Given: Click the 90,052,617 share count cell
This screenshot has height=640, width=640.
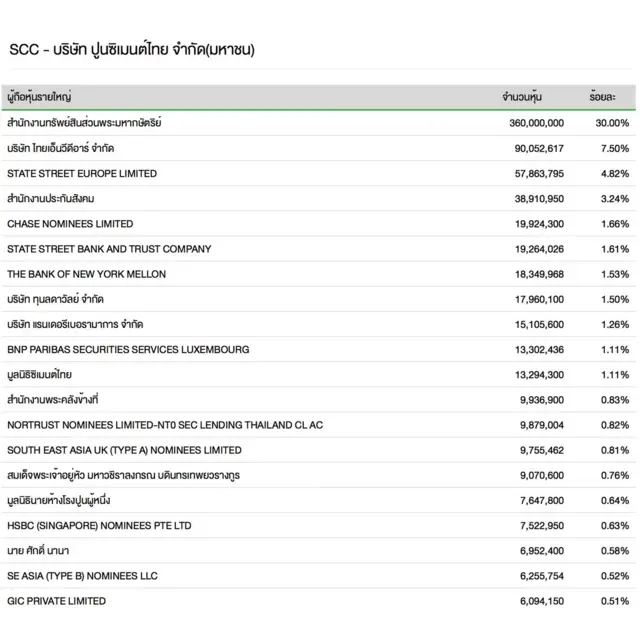Looking at the screenshot, I should [541, 148].
